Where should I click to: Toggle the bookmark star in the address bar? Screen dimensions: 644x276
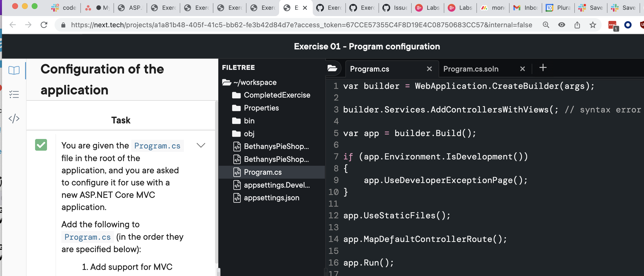click(593, 25)
